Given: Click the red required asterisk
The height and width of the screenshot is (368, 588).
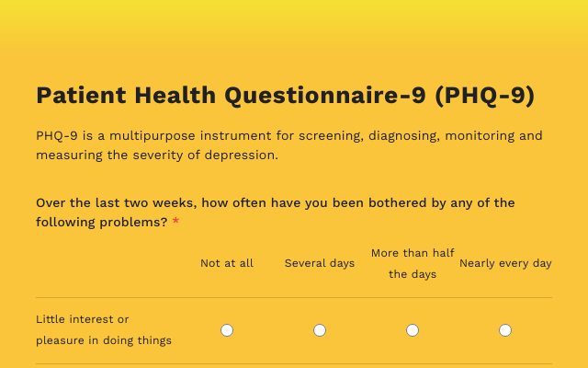Looking at the screenshot, I should [x=175, y=222].
